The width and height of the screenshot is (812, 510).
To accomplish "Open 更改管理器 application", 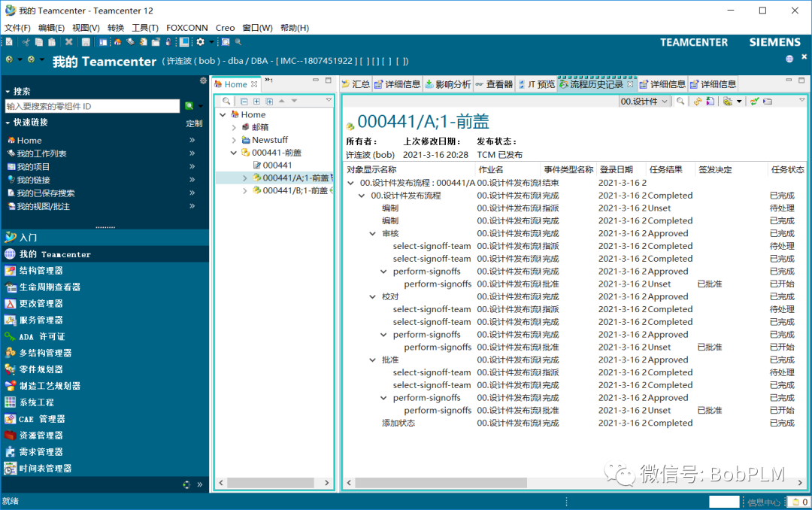I will coord(105,304).
